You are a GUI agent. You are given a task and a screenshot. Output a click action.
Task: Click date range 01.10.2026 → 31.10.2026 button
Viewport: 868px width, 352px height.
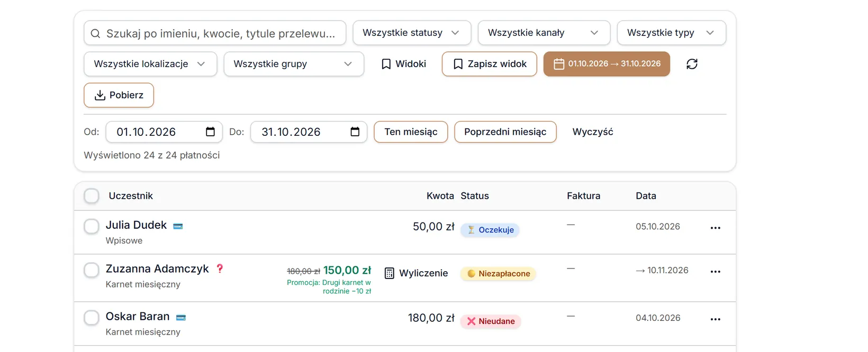pyautogui.click(x=607, y=64)
